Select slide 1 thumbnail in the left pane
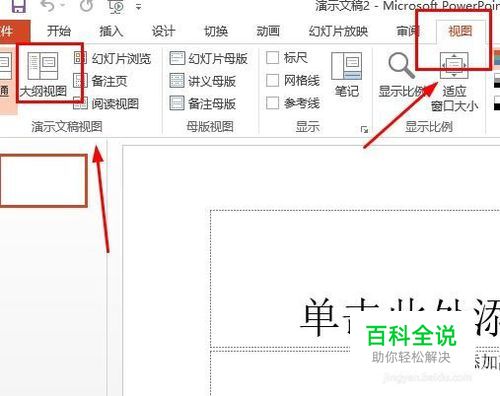This screenshot has height=396, width=500. [x=43, y=181]
